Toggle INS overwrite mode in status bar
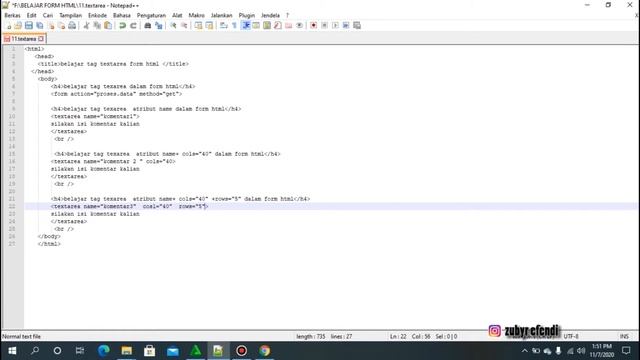Screen dimensions: 640x360 pyautogui.click(x=624, y=336)
